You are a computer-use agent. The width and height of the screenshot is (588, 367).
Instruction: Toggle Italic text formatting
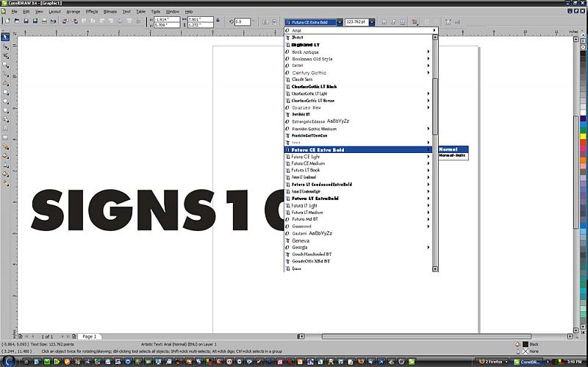click(x=393, y=22)
